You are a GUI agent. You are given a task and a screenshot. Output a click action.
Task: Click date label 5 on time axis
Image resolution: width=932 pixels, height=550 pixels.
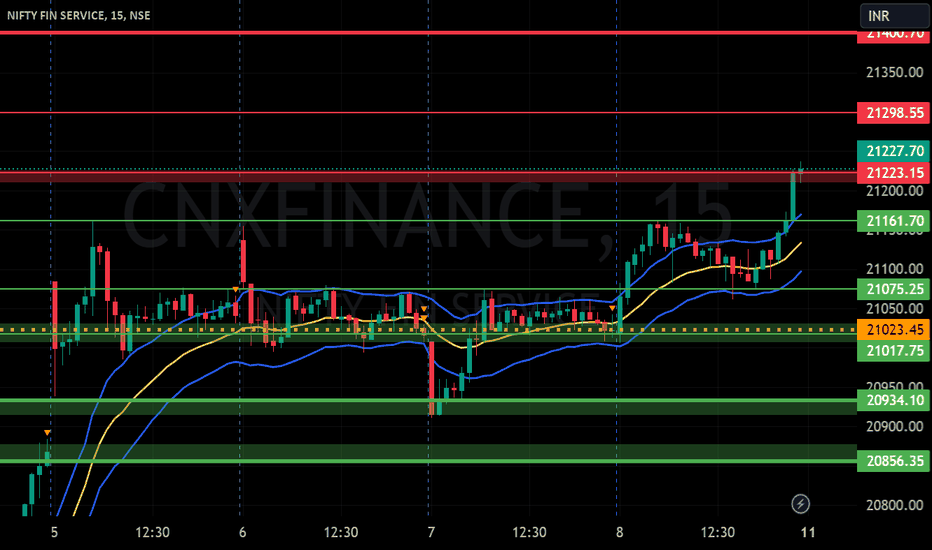pos(54,532)
